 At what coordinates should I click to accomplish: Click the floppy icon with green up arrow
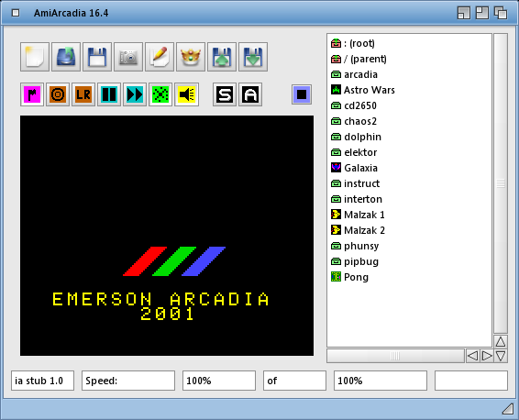pos(222,57)
